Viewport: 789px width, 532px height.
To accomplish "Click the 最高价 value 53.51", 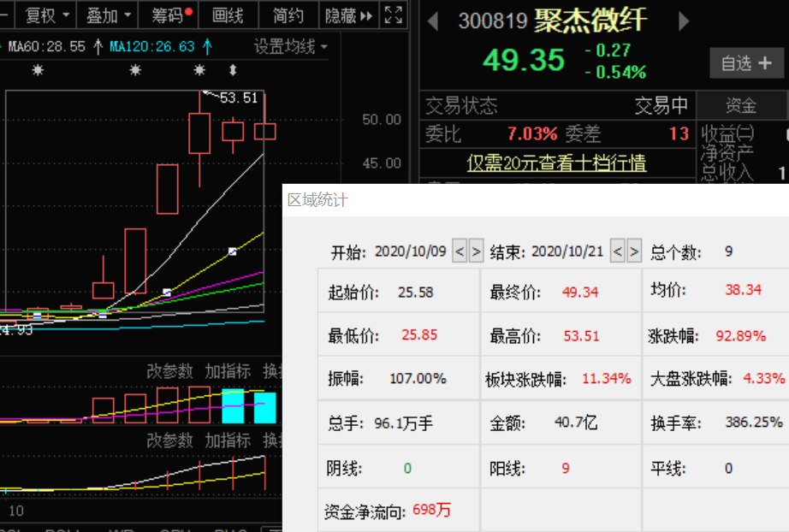I will click(x=581, y=336).
